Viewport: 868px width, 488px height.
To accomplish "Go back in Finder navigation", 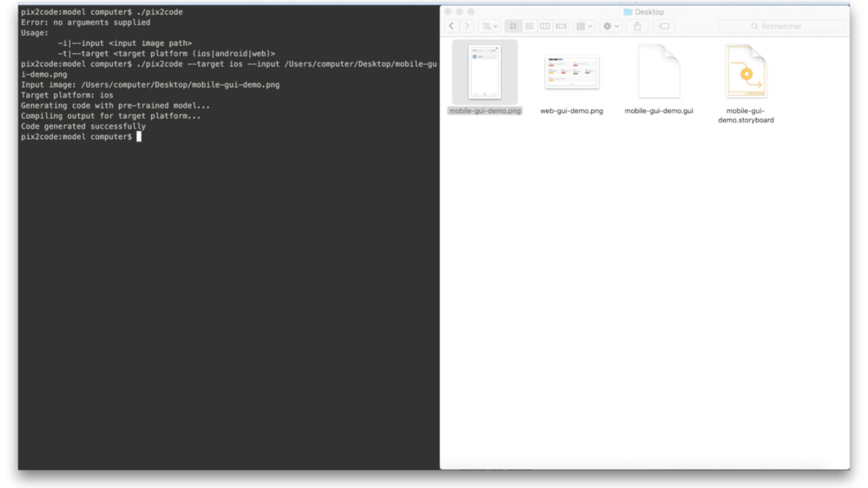I will coord(452,26).
